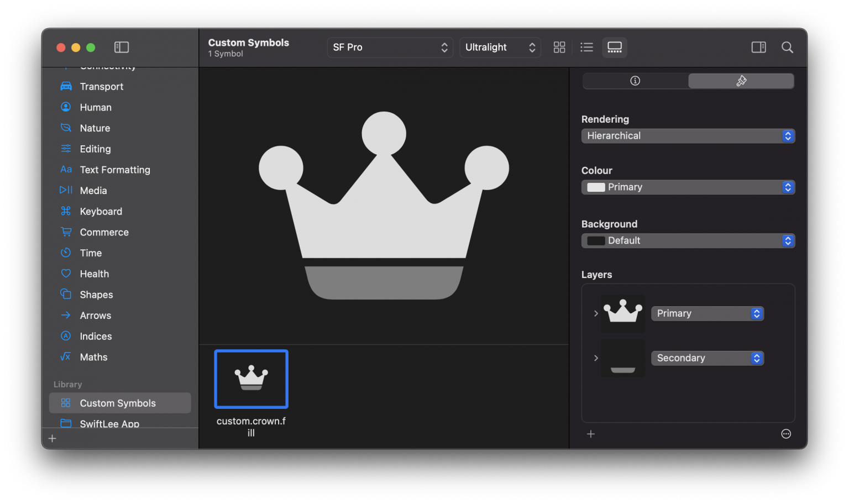Open the layers more options ellipsis
Viewport: 849px width, 504px height.
click(786, 434)
